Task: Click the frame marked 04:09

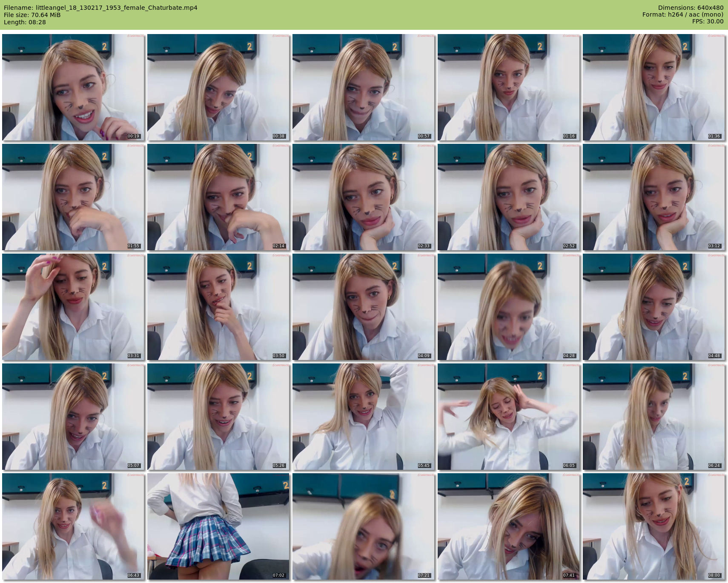Action: [x=363, y=307]
